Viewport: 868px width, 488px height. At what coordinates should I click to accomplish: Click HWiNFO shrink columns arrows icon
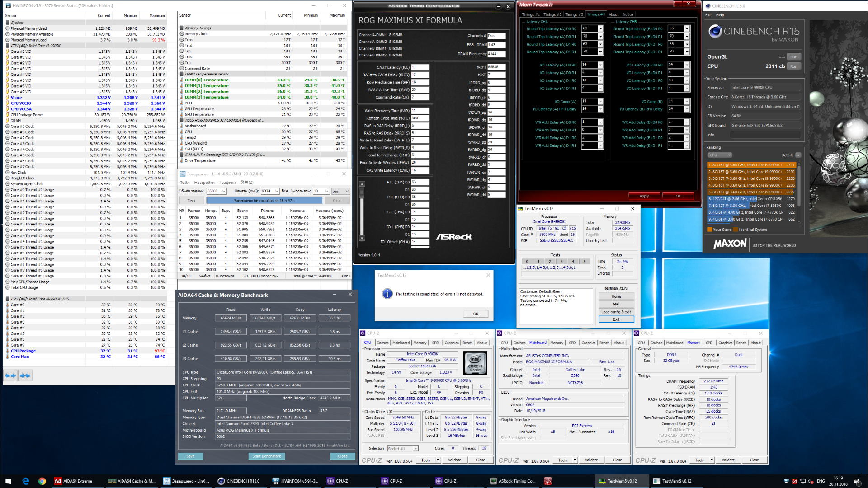[25, 375]
